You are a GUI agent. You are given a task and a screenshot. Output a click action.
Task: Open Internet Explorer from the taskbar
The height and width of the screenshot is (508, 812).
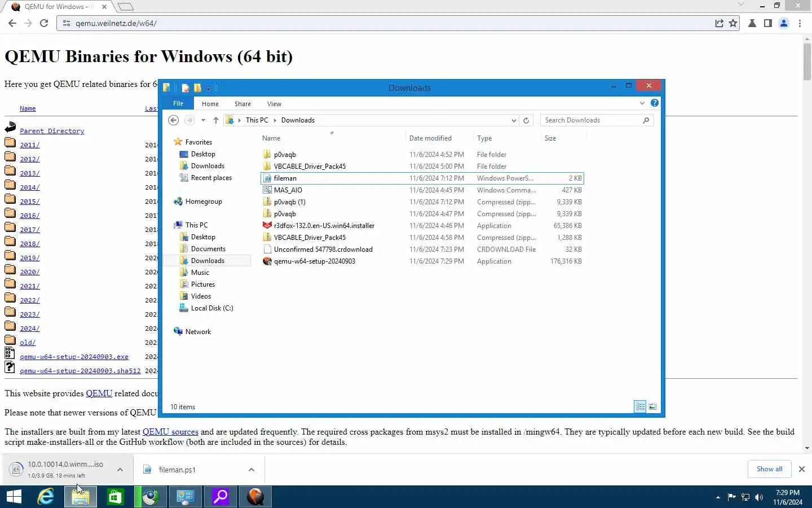pos(46,497)
